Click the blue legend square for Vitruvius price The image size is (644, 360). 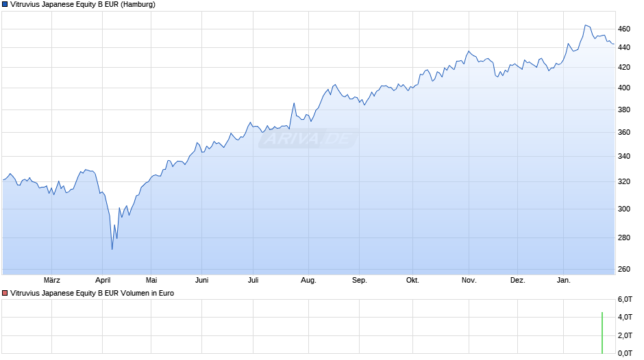pos(5,5)
